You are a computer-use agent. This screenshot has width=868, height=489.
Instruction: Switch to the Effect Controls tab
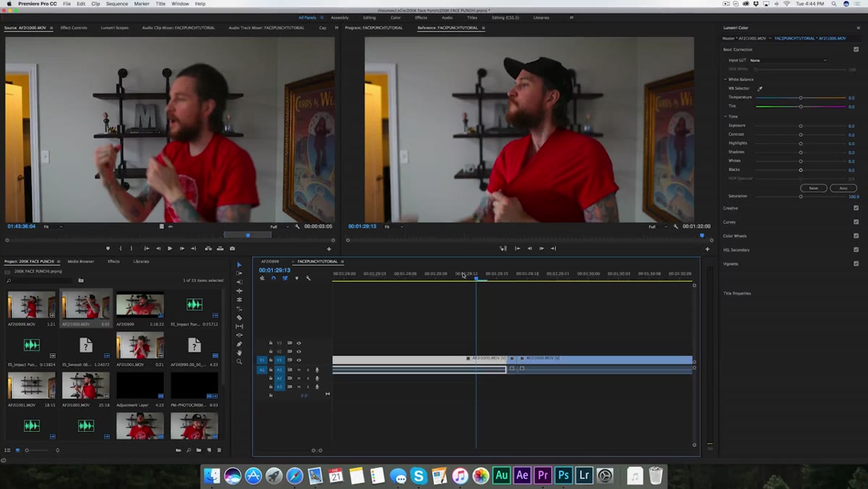tap(74, 28)
